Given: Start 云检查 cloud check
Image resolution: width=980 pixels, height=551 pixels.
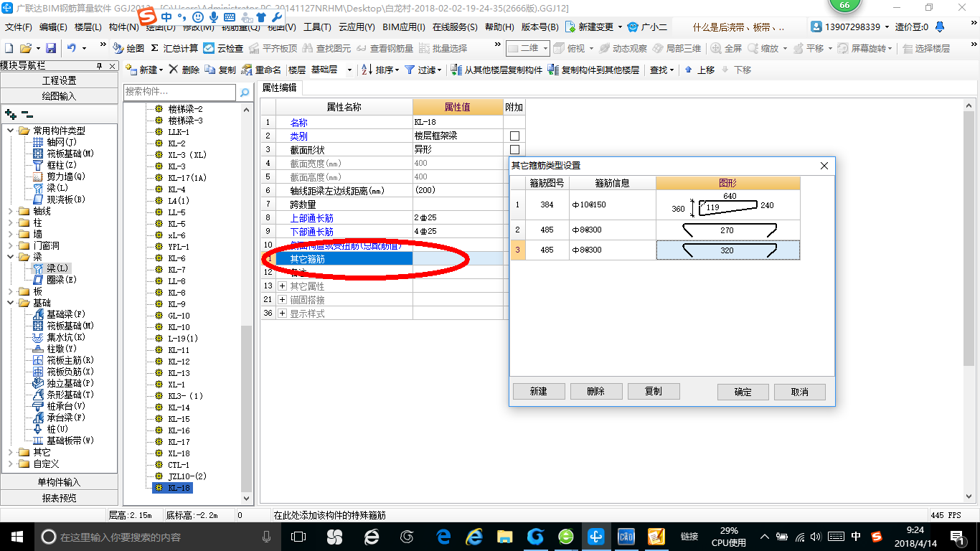Looking at the screenshot, I should click(223, 48).
